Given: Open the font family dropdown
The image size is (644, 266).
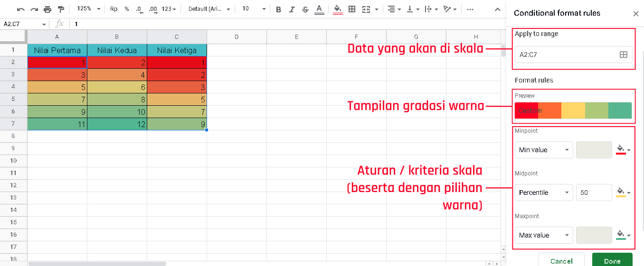Looking at the screenshot, I should pos(209,9).
